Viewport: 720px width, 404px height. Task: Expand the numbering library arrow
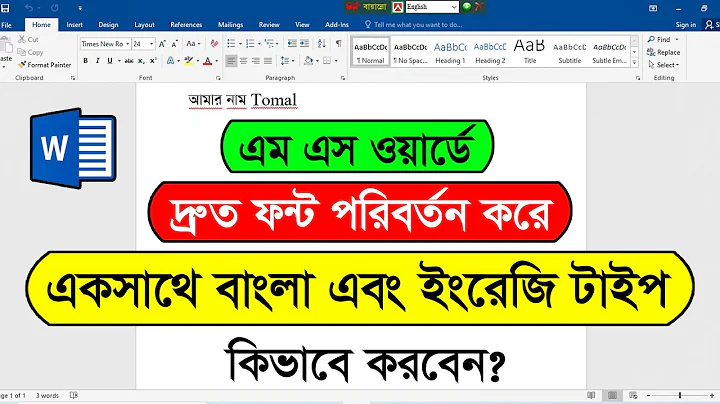259,44
